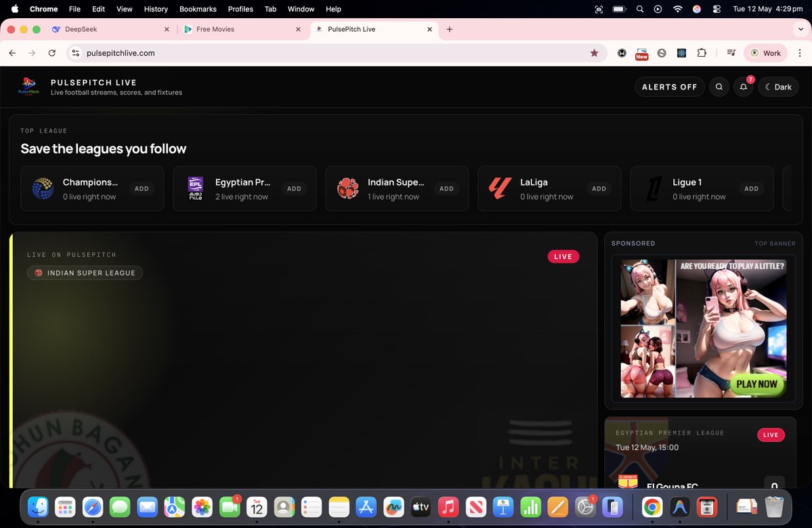This screenshot has width=812, height=528.
Task: Click the Champions League emblem icon
Action: [43, 188]
